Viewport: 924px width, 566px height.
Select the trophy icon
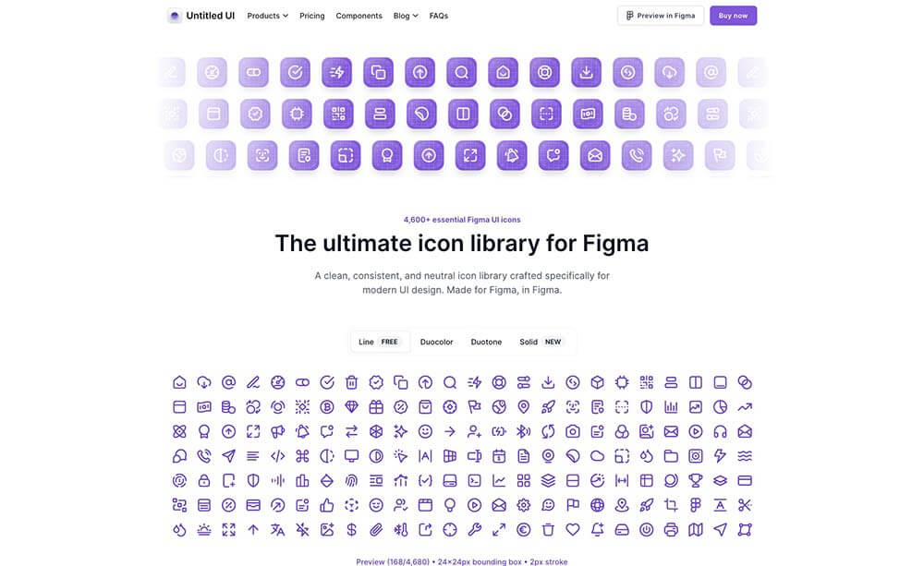(x=695, y=480)
